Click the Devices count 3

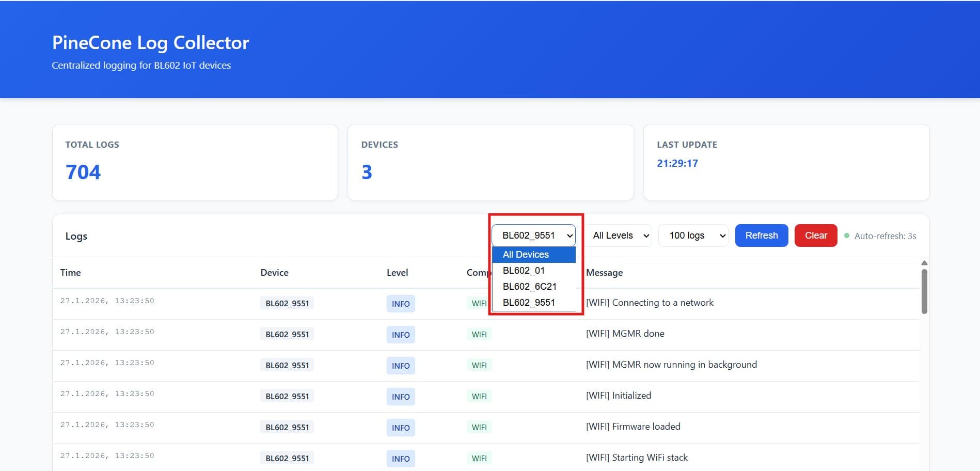tap(367, 172)
